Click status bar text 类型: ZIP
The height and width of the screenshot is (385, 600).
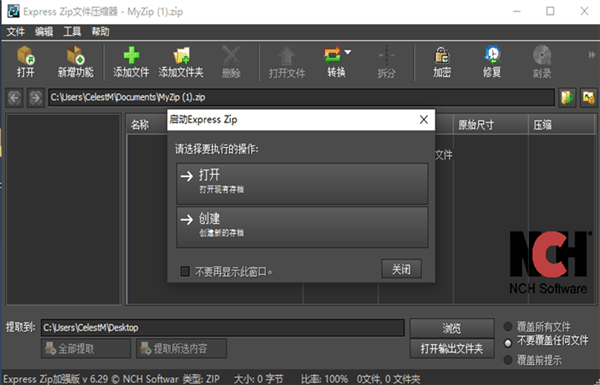point(201,379)
